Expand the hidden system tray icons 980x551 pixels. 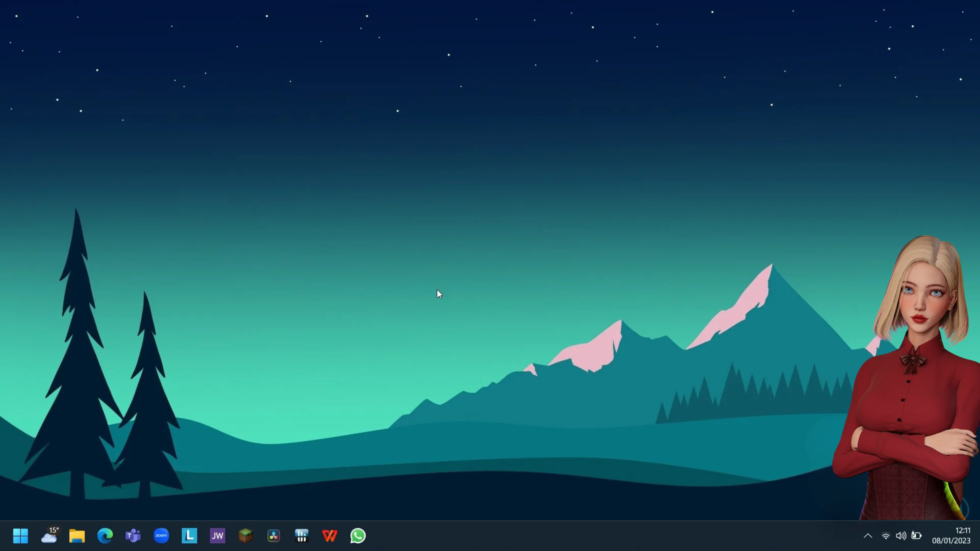(x=868, y=536)
